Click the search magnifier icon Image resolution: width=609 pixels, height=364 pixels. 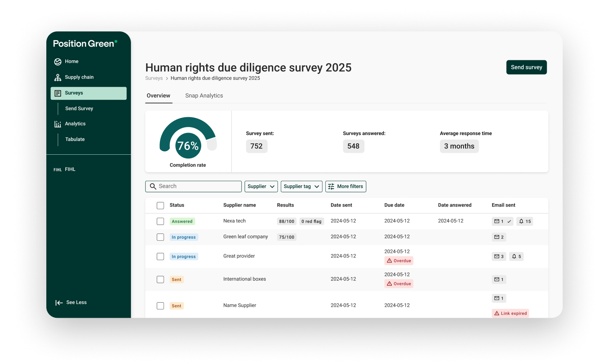[x=153, y=186]
